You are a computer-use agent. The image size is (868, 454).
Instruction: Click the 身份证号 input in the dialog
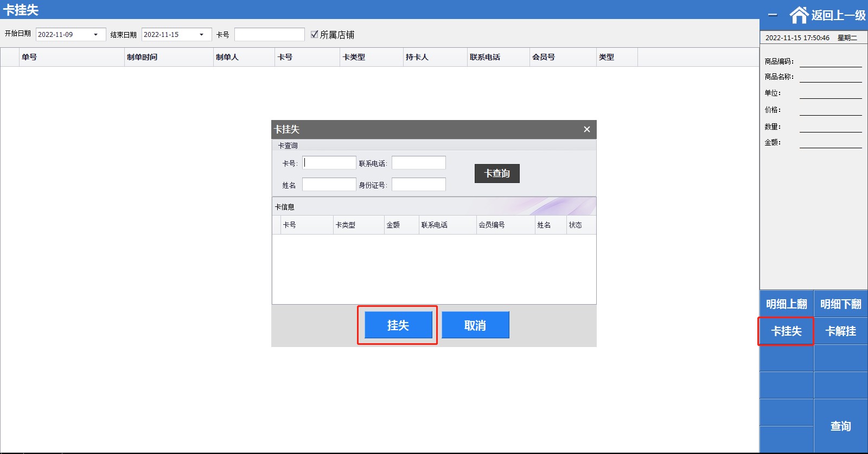pyautogui.click(x=419, y=184)
